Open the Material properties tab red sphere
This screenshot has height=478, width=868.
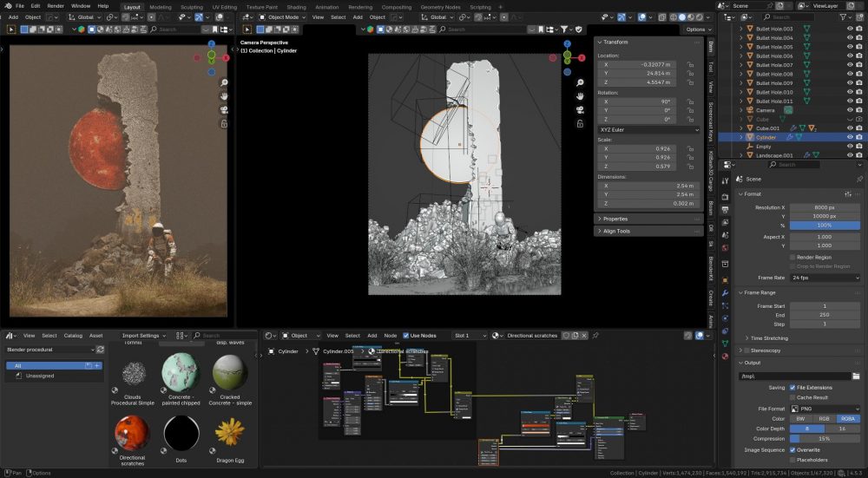[x=725, y=357]
